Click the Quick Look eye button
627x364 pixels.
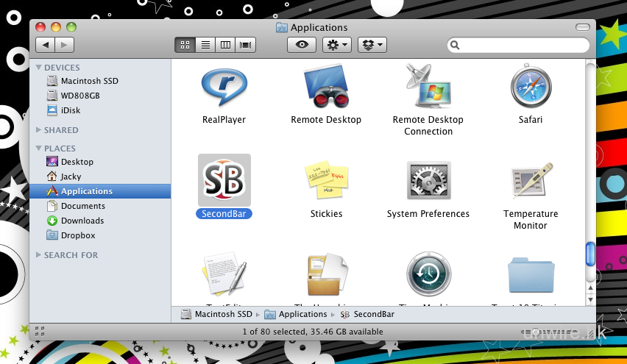[x=301, y=45]
